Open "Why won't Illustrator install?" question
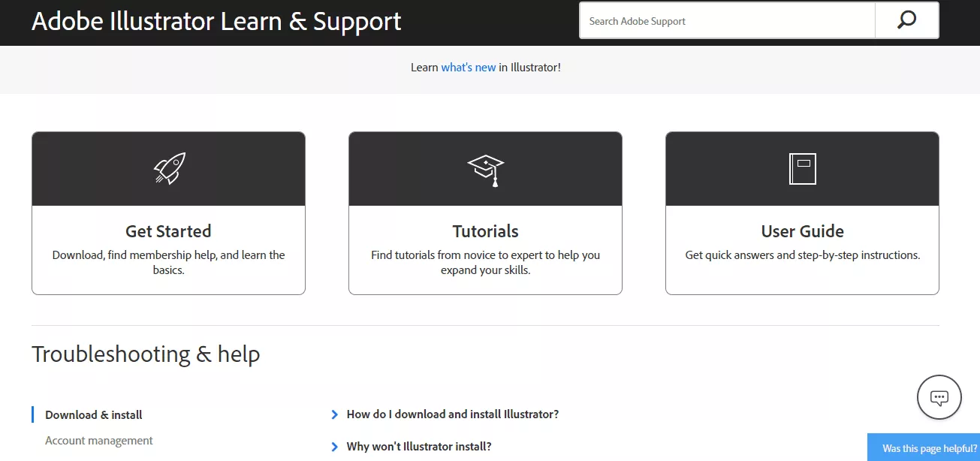The image size is (980, 461). [x=419, y=447]
